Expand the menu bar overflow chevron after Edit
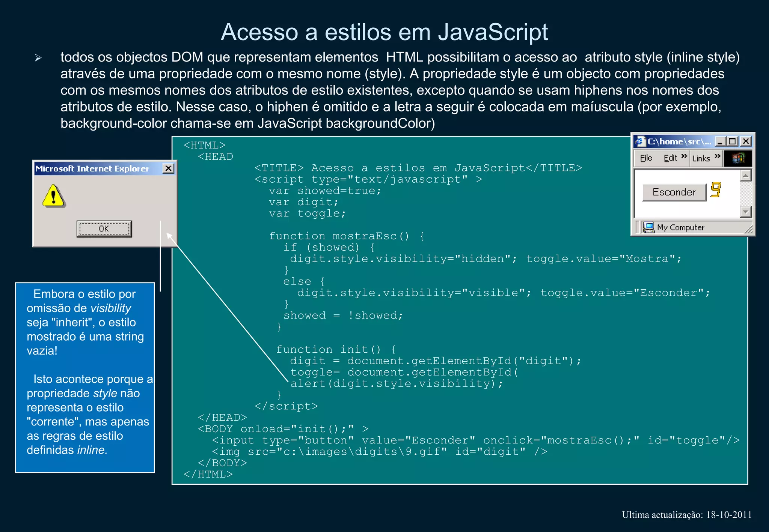Image resolution: width=769 pixels, height=532 pixels. click(x=684, y=156)
